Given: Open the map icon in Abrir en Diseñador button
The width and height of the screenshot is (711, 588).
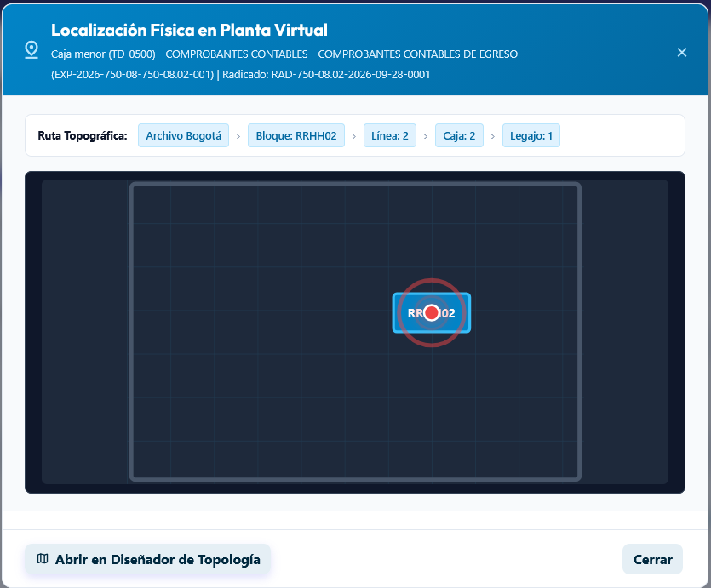Looking at the screenshot, I should (43, 558).
